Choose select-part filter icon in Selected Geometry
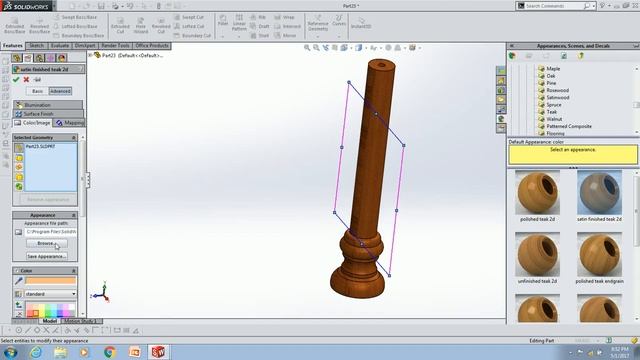Screen dimensions: 640x360 pos(19,148)
